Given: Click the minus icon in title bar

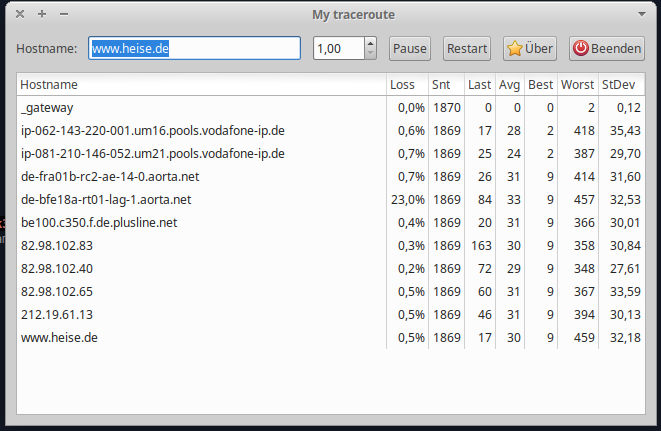Looking at the screenshot, I should point(64,14).
